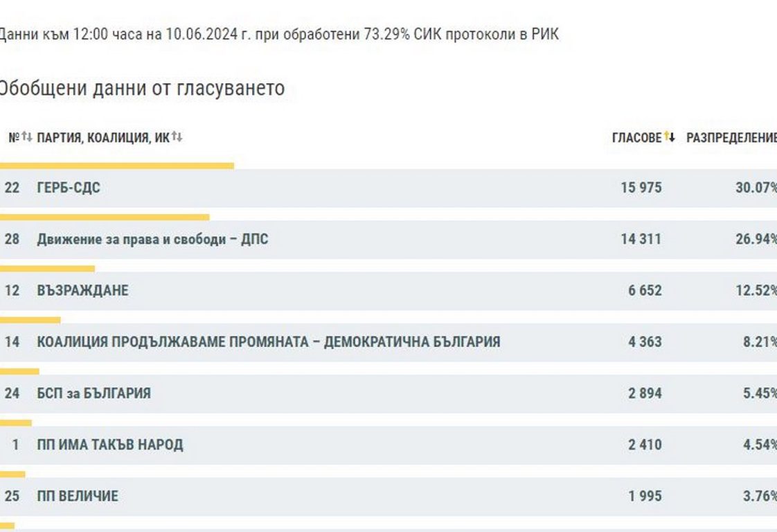Image resolution: width=777 pixels, height=532 pixels.
Task: Click the sort arrows next to №
Action: 27,137
